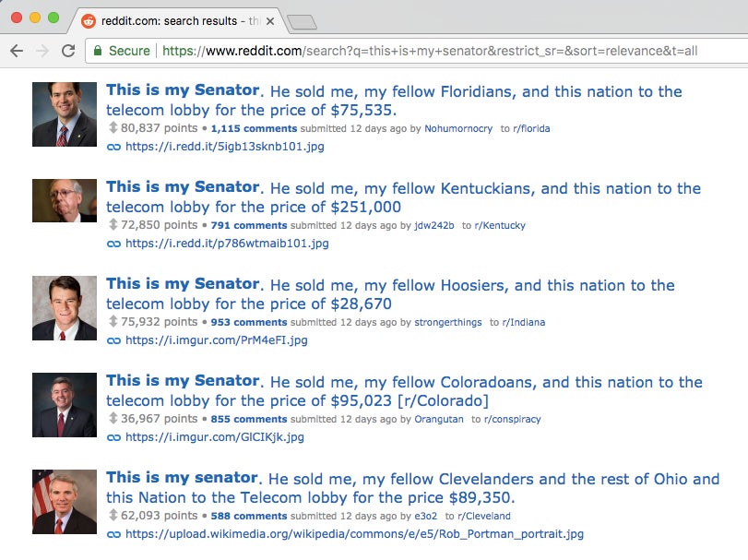Screen dimensions: 748x560
Task: Click the green Secure padlock icon
Action: tap(98, 51)
